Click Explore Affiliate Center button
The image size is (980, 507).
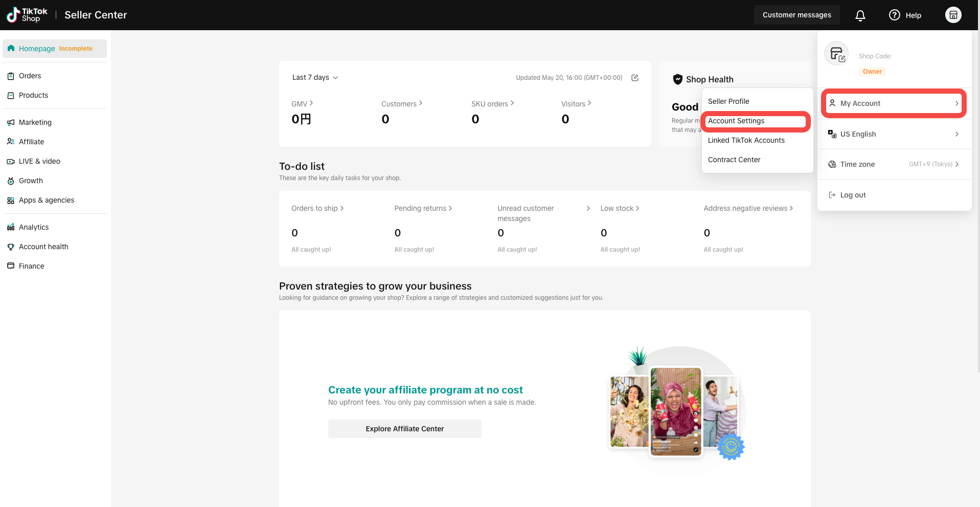pos(404,429)
